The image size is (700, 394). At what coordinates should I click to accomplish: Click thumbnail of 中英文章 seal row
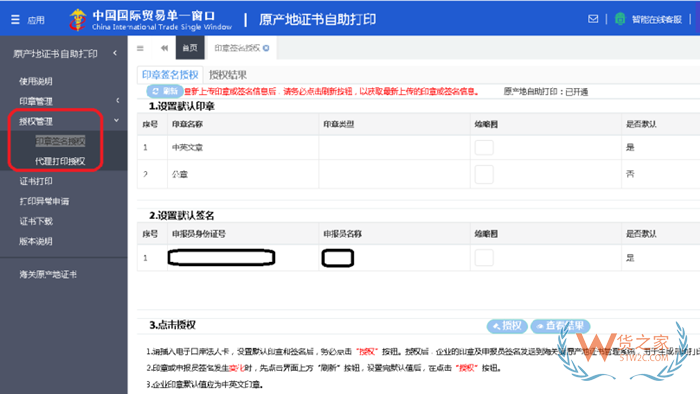coord(484,147)
